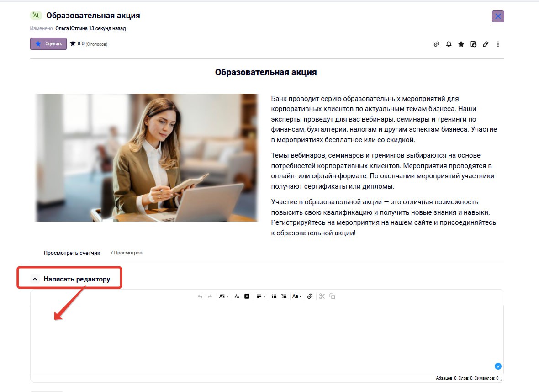The width and height of the screenshot is (539, 392).
Task: Open the page export/download icon
Action: [x=473, y=44]
